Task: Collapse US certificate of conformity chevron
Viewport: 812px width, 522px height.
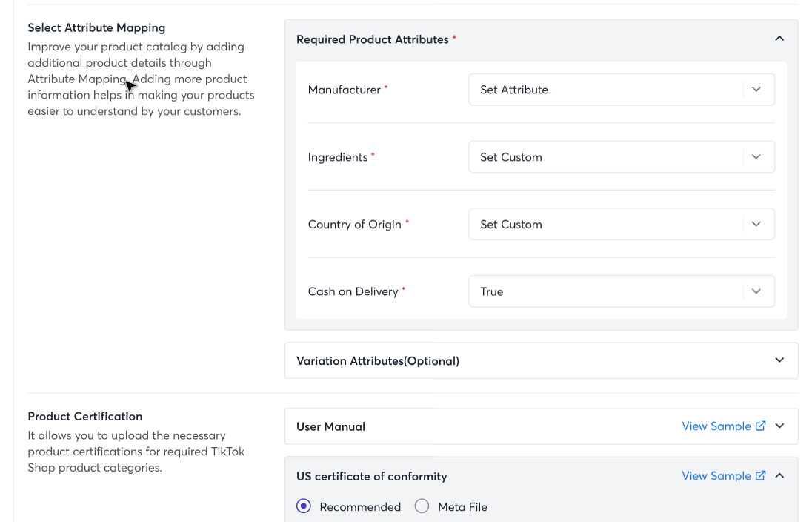Action: (x=779, y=476)
